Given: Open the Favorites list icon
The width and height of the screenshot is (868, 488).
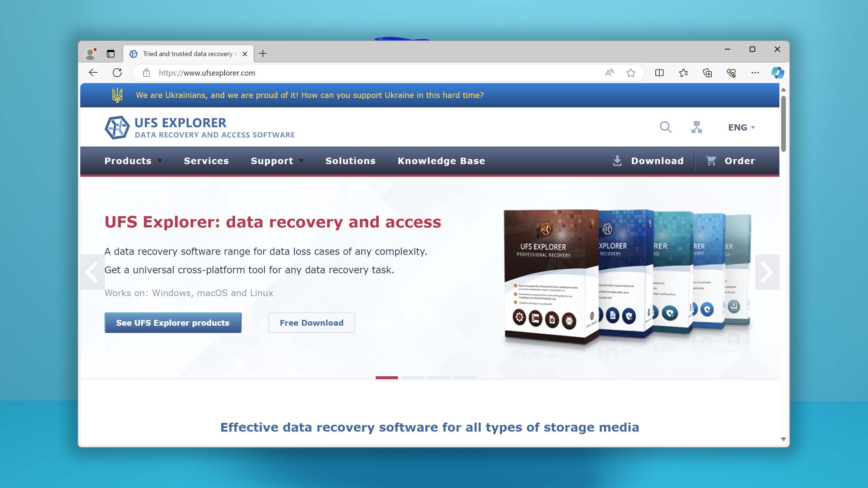Looking at the screenshot, I should (683, 73).
